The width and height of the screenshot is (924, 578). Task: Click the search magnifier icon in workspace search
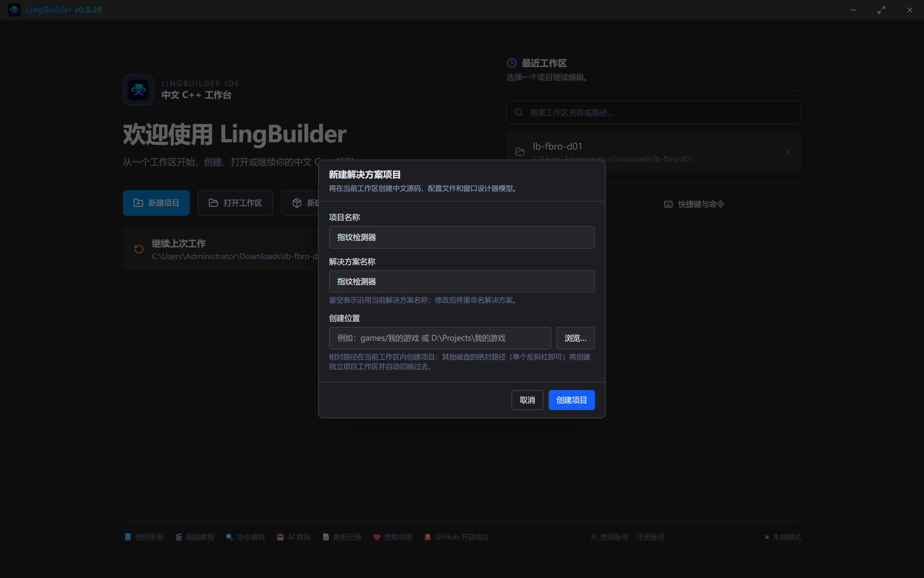click(x=519, y=112)
